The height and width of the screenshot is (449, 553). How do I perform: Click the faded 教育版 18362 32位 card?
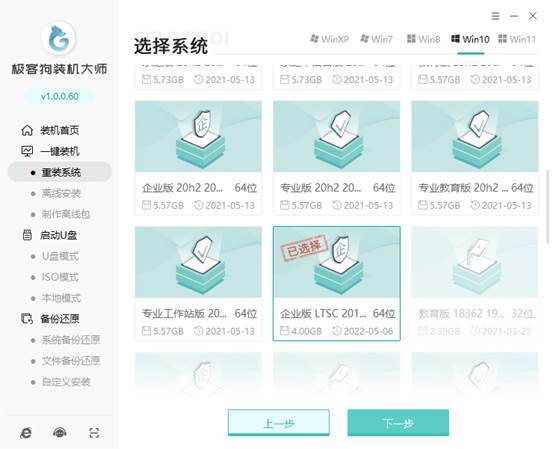point(475,284)
